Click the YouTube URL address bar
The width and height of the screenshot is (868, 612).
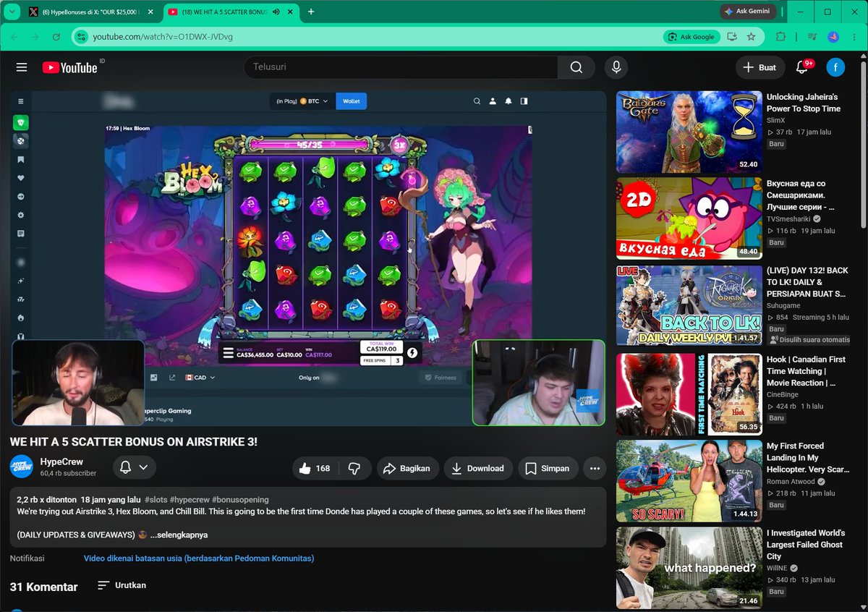pos(163,36)
